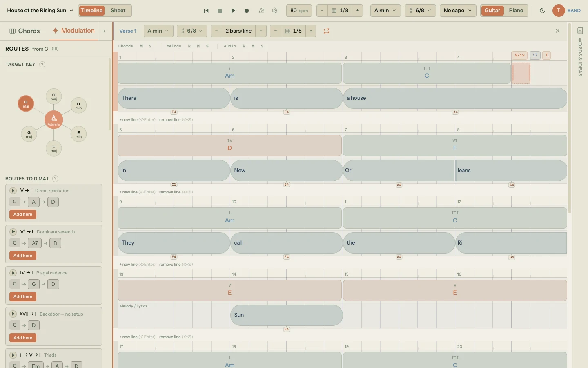Viewport: 588px width, 368px height.
Task: Select D maj on the target key wheel
Action: [x=25, y=104]
